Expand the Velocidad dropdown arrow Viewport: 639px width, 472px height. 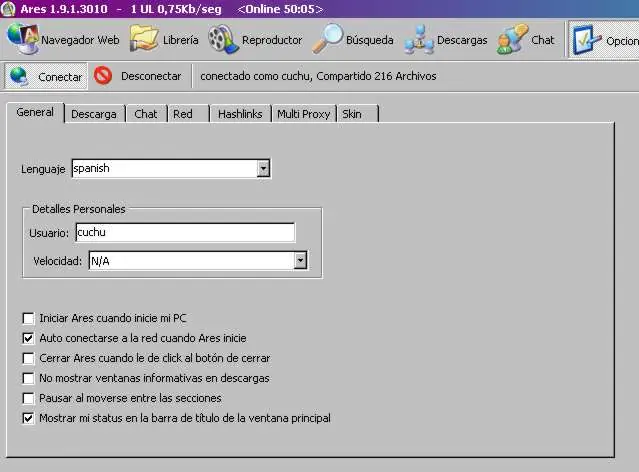click(x=300, y=260)
